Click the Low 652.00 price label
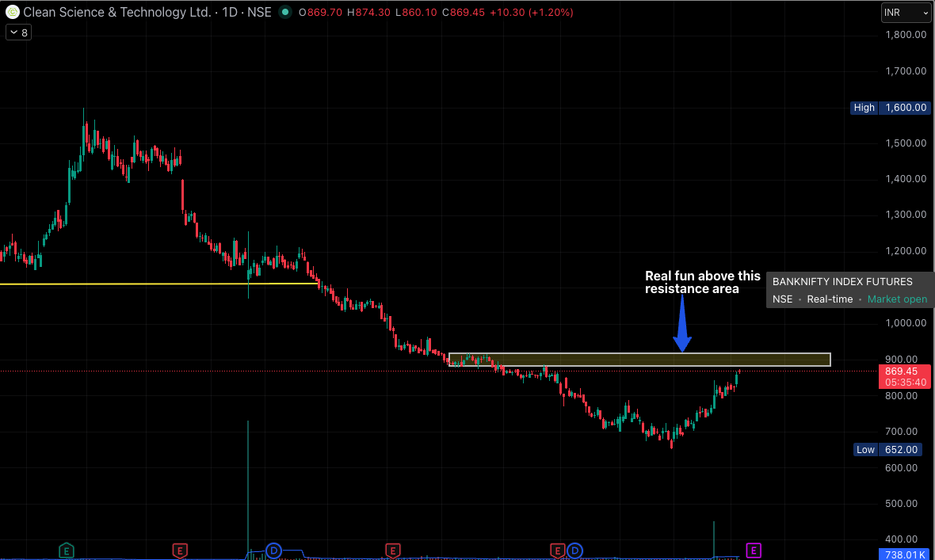 (887, 450)
